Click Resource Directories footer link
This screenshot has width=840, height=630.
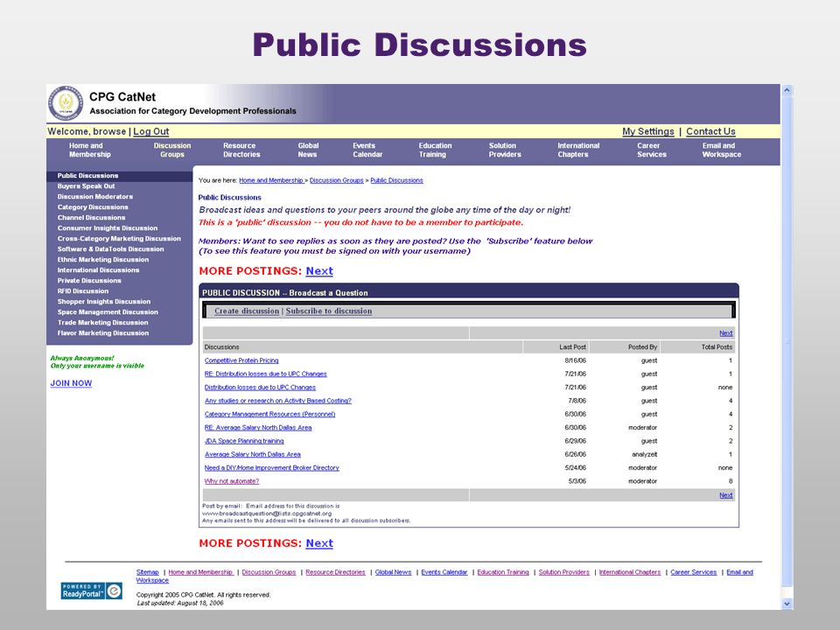point(335,572)
